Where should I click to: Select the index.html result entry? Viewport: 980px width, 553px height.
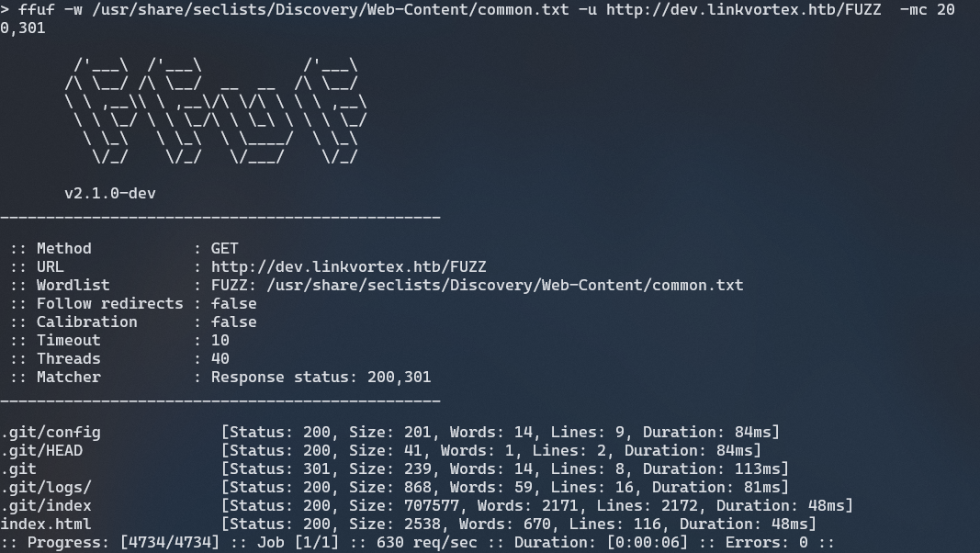(x=46, y=525)
